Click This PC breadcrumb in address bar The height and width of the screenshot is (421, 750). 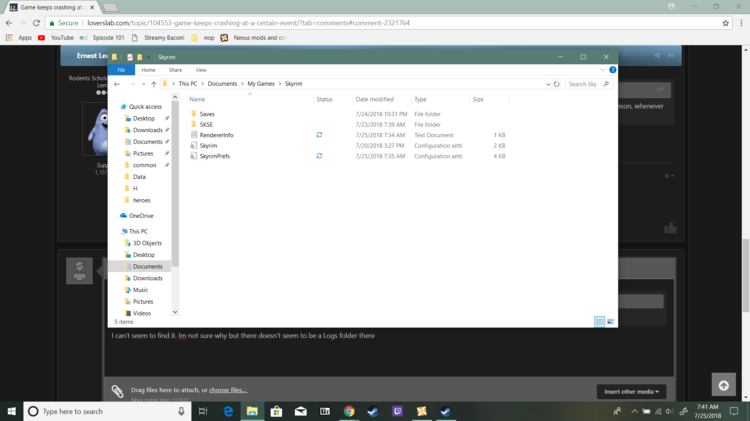click(x=188, y=84)
